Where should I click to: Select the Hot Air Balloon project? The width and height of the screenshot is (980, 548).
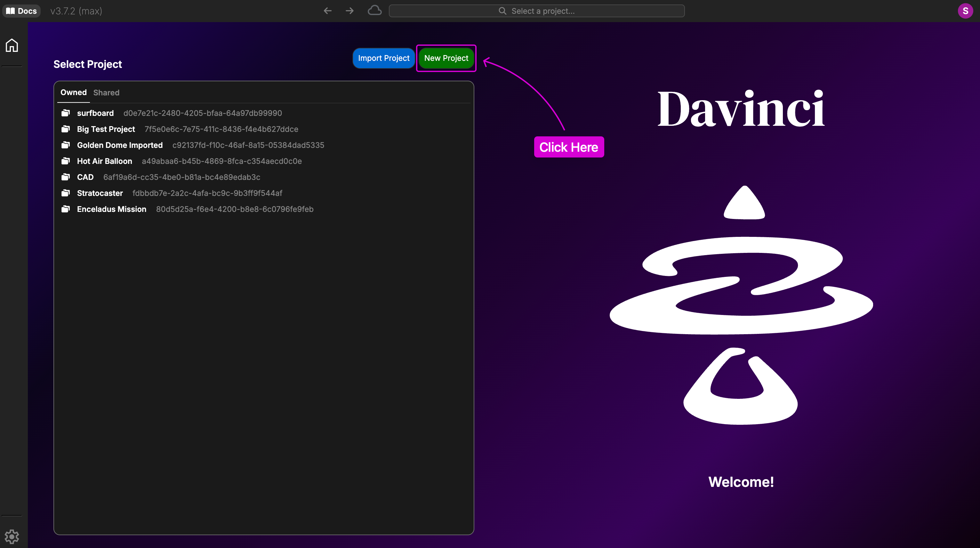pos(104,161)
